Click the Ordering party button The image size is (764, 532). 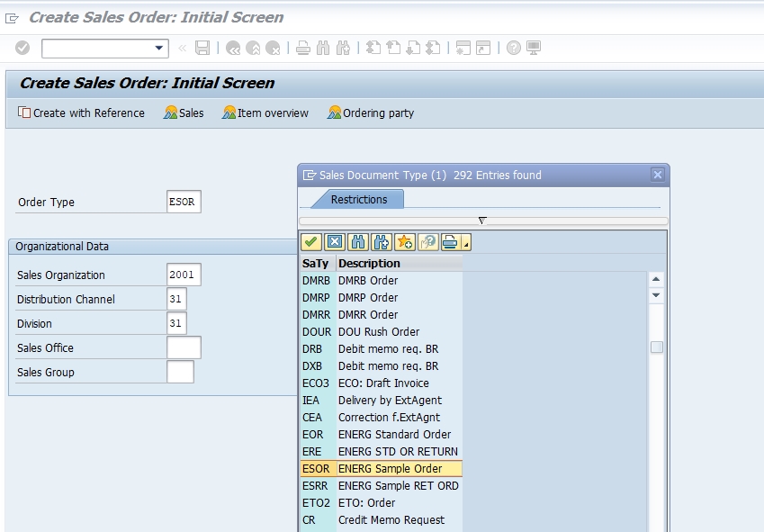click(371, 113)
